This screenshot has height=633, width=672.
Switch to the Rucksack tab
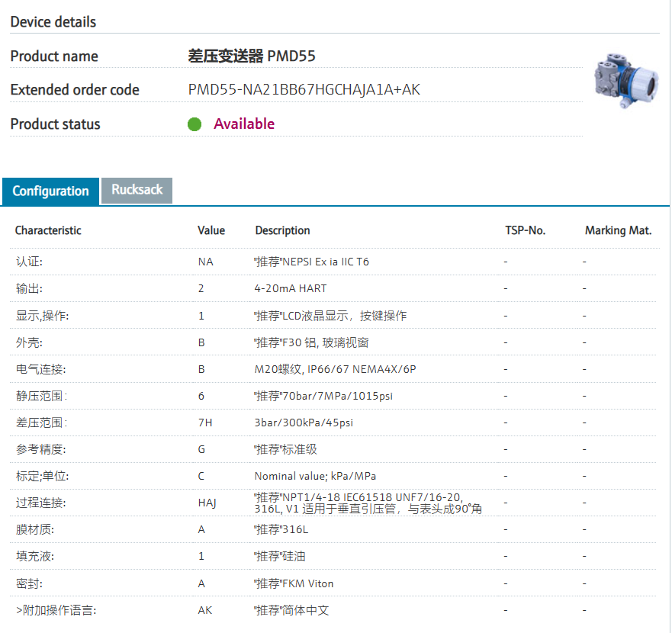coord(137,190)
